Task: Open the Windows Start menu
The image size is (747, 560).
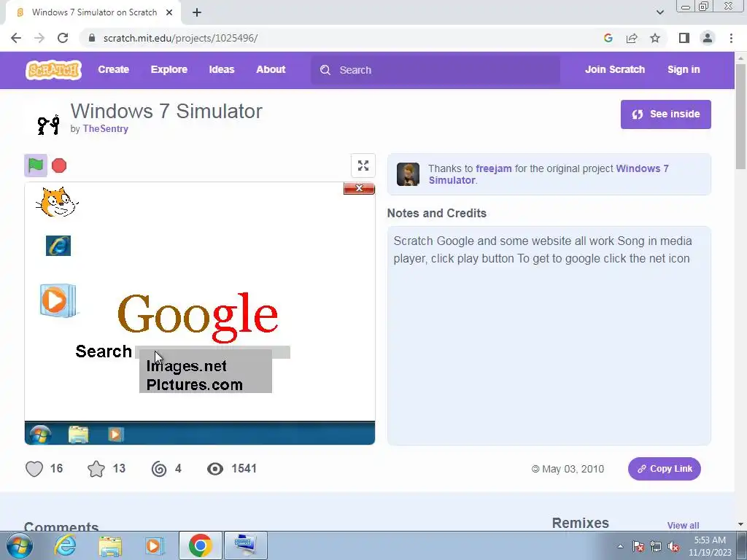Action: (x=20, y=545)
